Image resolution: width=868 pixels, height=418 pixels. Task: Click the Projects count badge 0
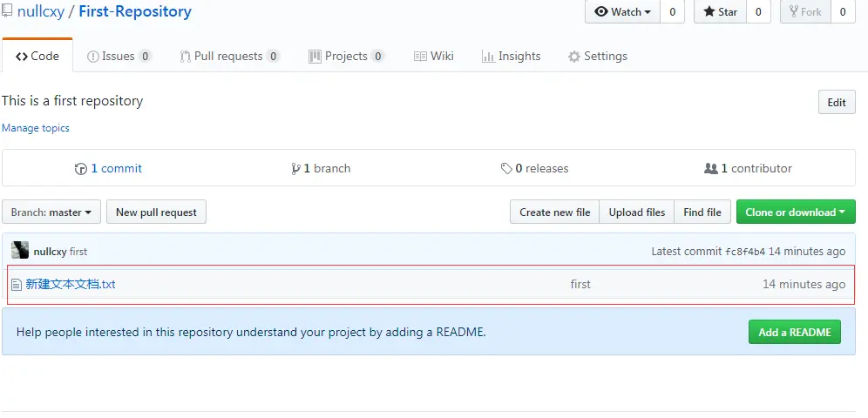pyautogui.click(x=377, y=56)
